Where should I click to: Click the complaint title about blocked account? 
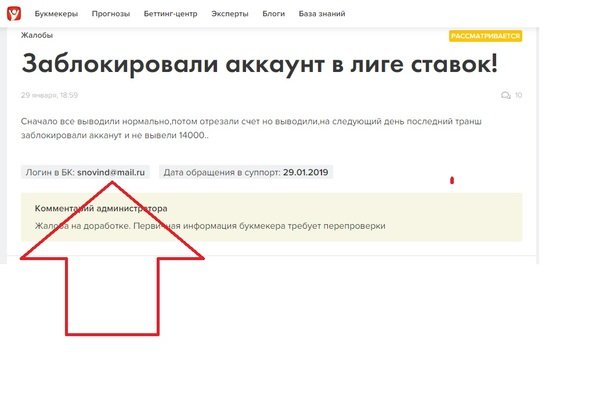point(259,62)
